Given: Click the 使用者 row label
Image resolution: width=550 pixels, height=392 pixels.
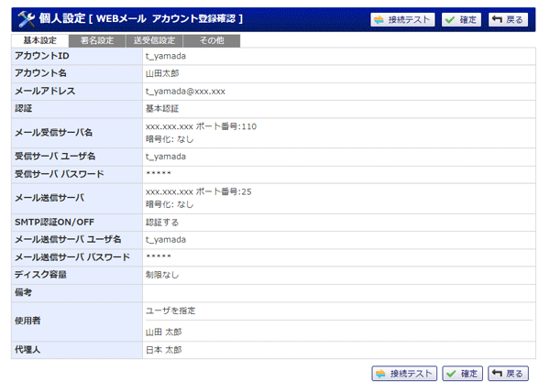Looking at the screenshot, I should pyautogui.click(x=27, y=321).
